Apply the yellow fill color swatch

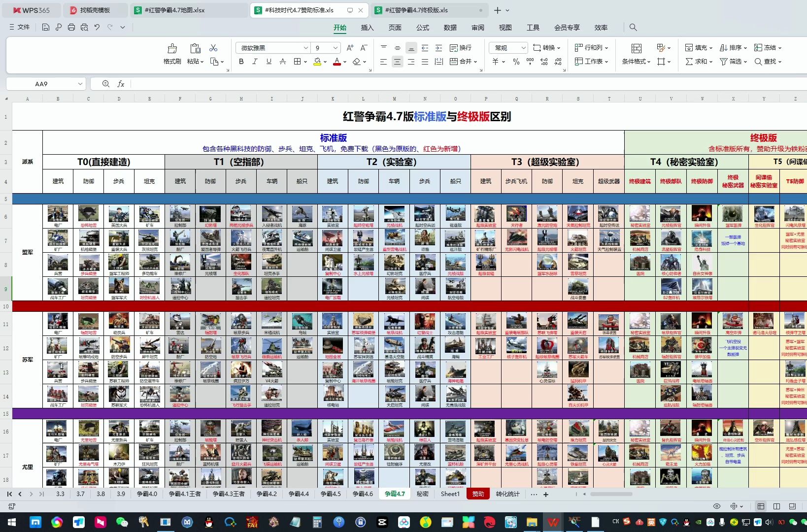[317, 62]
